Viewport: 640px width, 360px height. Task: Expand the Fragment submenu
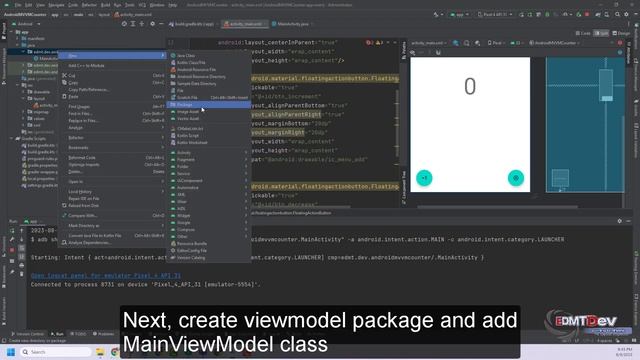tap(209, 160)
